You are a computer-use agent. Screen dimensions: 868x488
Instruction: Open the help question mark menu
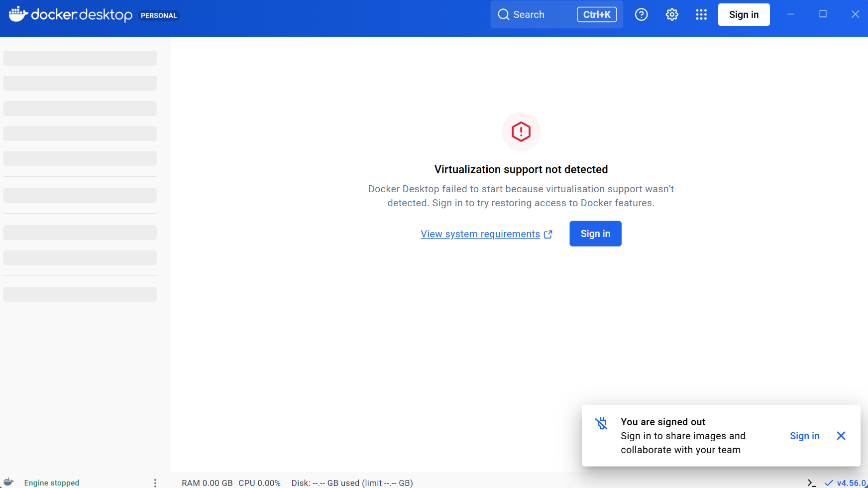(641, 14)
